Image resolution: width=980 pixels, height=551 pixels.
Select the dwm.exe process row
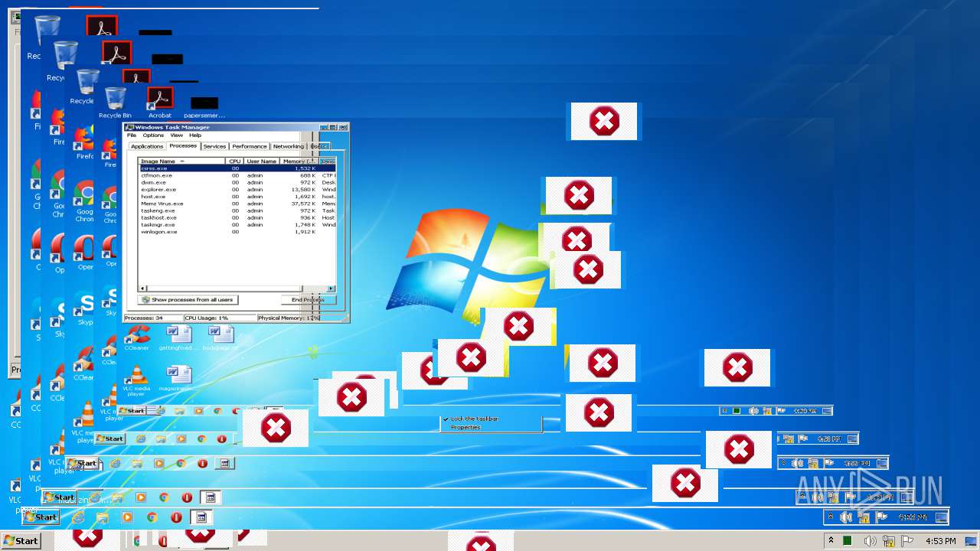(x=237, y=183)
